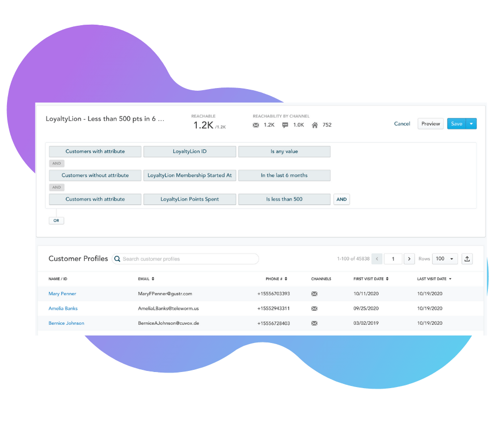
Task: Click first visit date 09/25/2020
Action: [x=366, y=309]
